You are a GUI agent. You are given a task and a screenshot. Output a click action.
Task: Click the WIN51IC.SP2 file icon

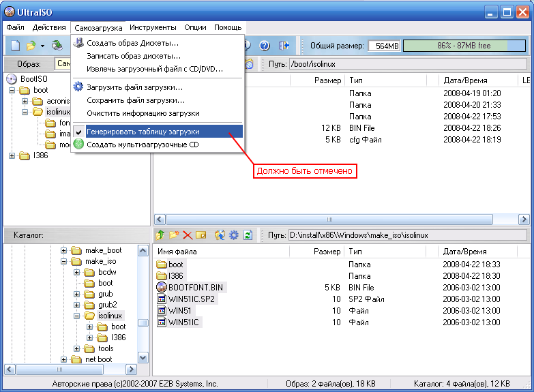pyautogui.click(x=162, y=299)
